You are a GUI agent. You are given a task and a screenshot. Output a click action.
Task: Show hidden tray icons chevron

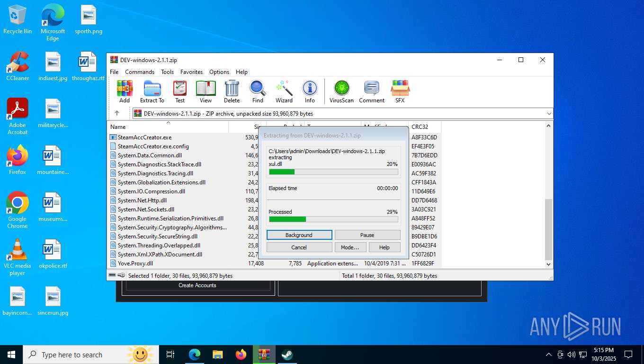tap(549, 355)
